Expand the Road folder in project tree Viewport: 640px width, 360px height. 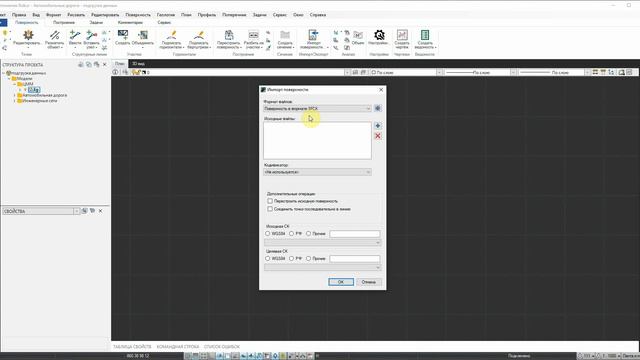click(15, 95)
